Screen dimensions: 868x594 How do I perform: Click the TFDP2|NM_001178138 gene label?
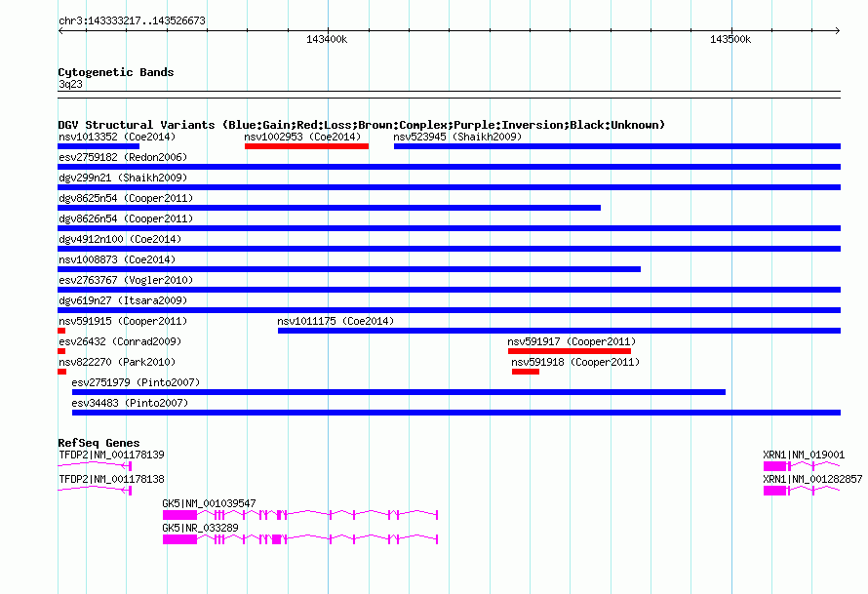point(111,480)
